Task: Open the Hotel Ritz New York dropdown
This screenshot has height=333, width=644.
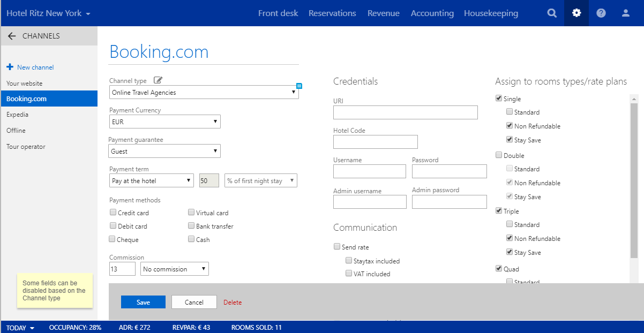Action: (x=48, y=13)
